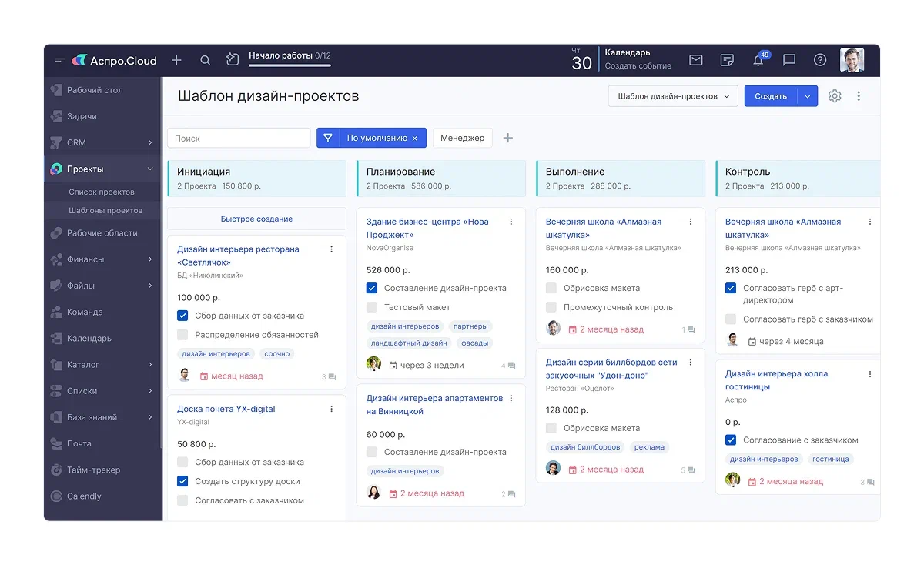Open the 'Шаблон дизайн-проектов' dropdown selector
The height and width of the screenshot is (565, 924).
(x=672, y=96)
